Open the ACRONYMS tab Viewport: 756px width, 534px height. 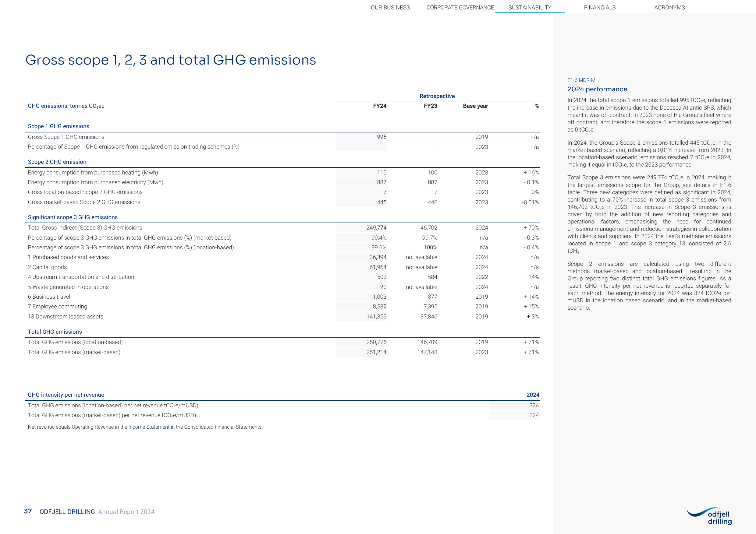669,8
